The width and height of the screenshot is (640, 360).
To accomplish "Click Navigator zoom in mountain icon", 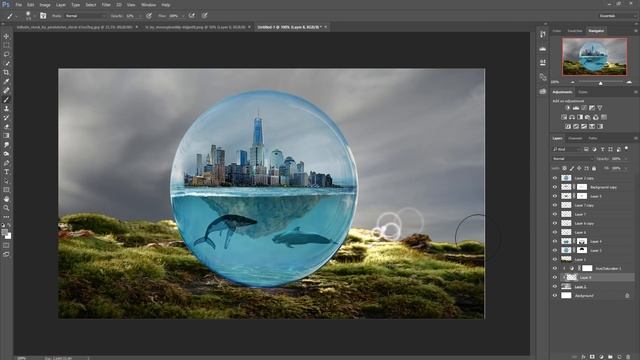I will (x=629, y=82).
